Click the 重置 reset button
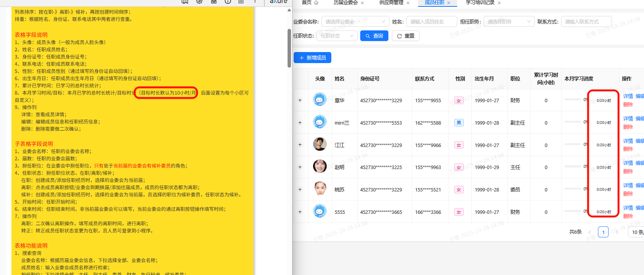This screenshot has height=275, width=644. pos(405,36)
